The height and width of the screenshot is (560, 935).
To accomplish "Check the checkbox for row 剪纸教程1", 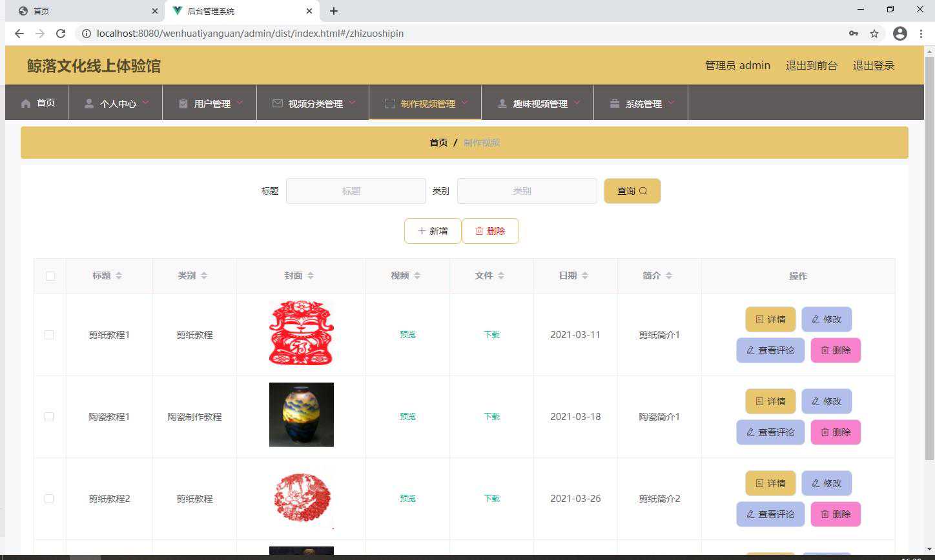I will pyautogui.click(x=49, y=335).
